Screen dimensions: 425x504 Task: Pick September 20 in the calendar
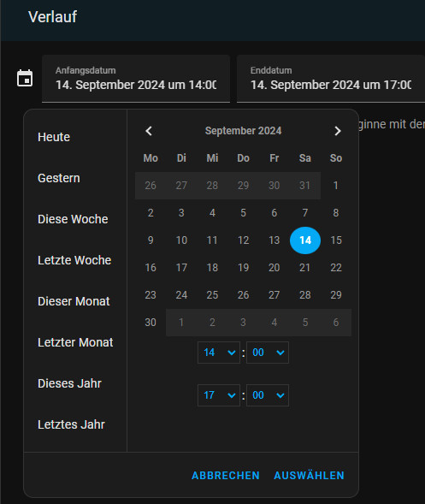click(x=274, y=268)
